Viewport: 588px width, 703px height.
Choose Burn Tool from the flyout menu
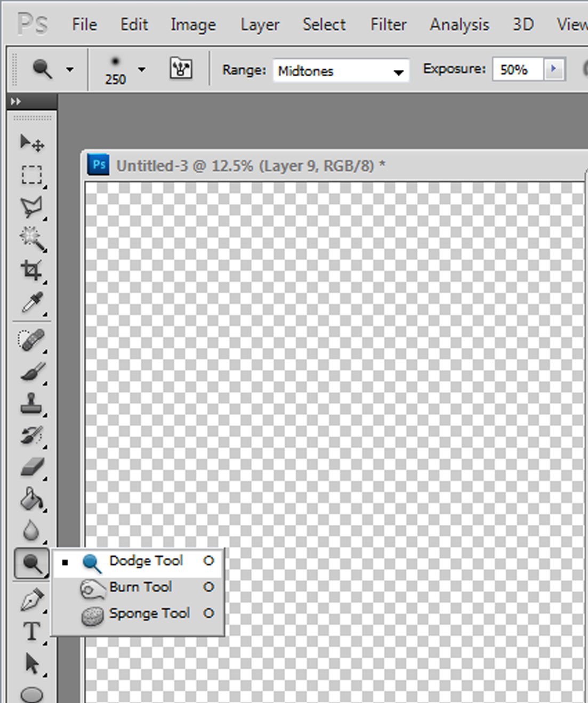(138, 587)
